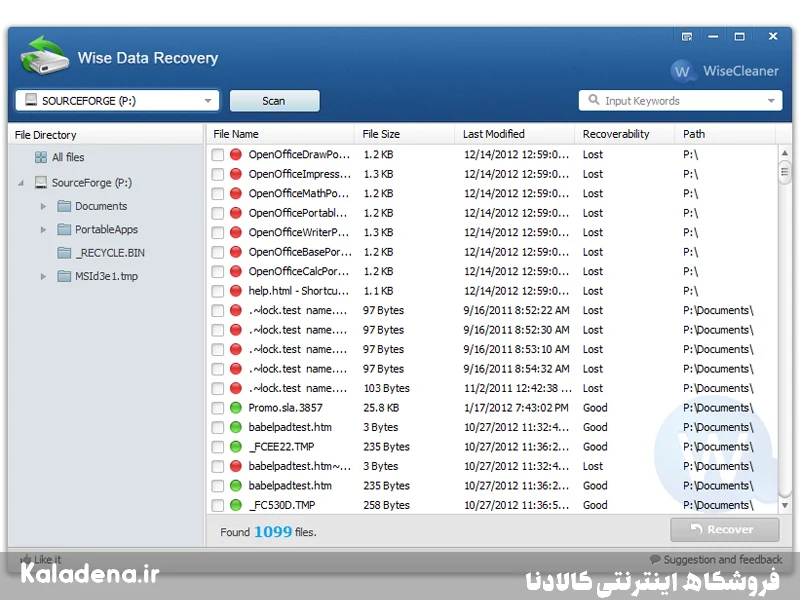
Task: Open the Input Keywords dropdown arrow
Action: tap(771, 101)
